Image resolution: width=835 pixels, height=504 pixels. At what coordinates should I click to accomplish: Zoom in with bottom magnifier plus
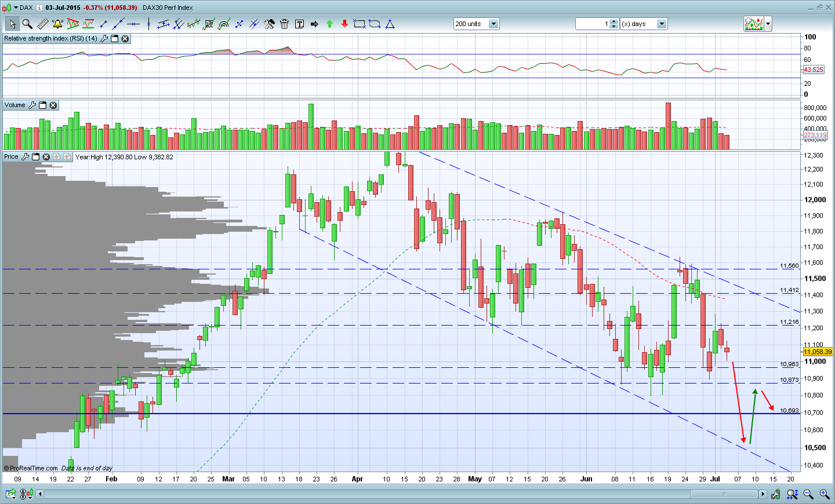[x=824, y=494]
